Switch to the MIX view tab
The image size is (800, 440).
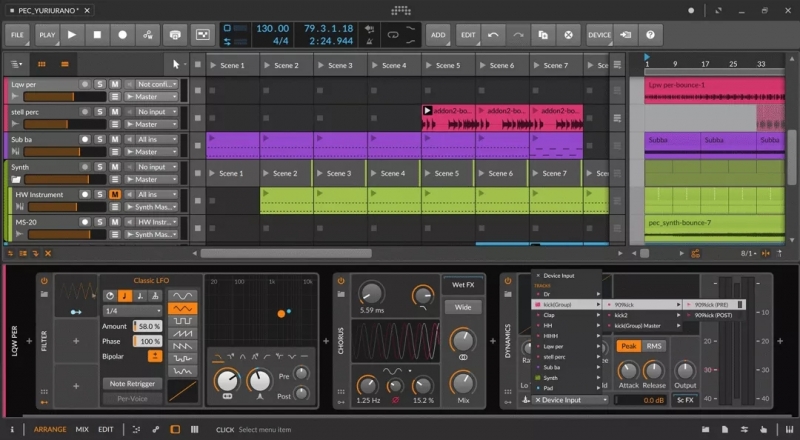[82, 429]
